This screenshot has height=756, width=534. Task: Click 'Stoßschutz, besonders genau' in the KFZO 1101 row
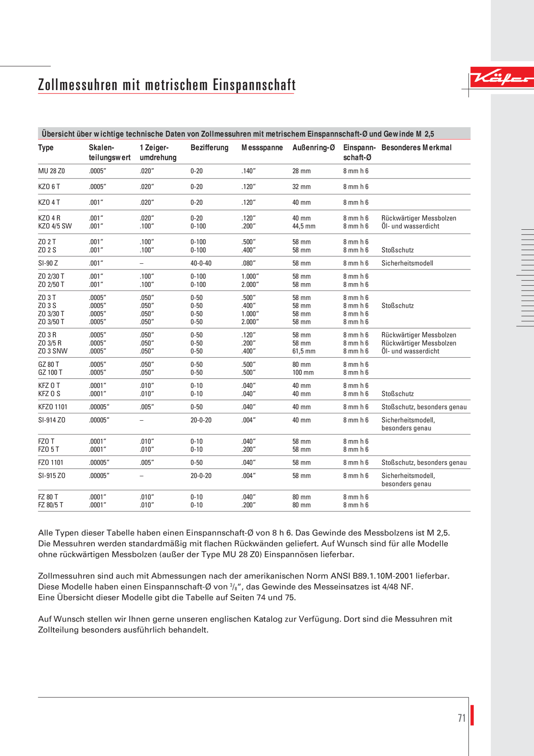424,407
